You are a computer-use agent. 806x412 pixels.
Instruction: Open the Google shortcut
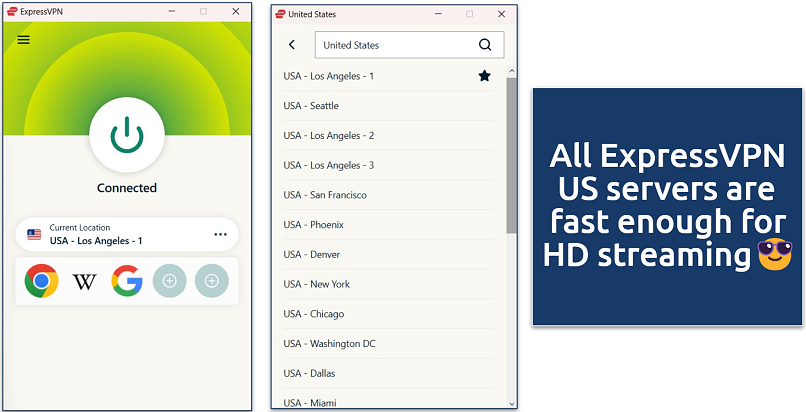127,281
